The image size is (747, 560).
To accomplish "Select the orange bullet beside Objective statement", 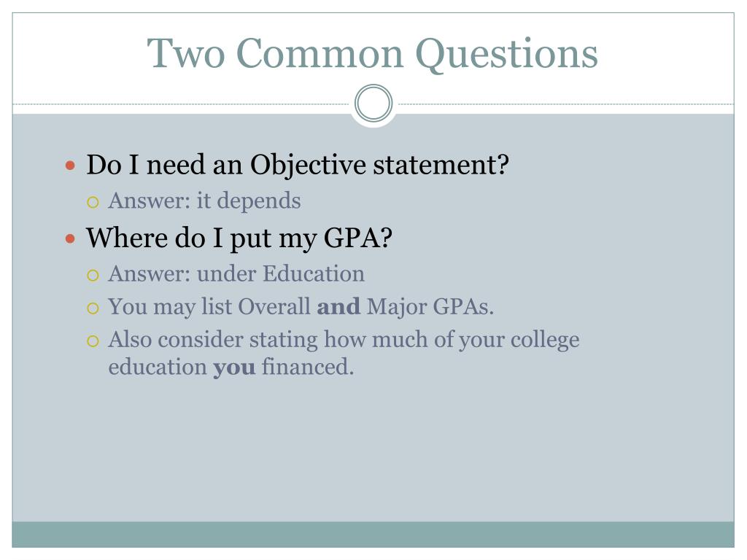I will [71, 166].
